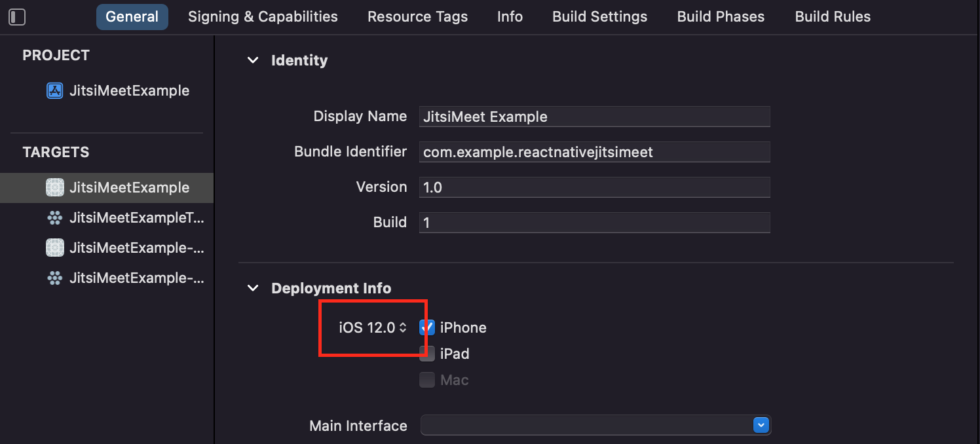Select the JitsiMeetExampleT... target row
980x444 pixels.
click(x=107, y=218)
